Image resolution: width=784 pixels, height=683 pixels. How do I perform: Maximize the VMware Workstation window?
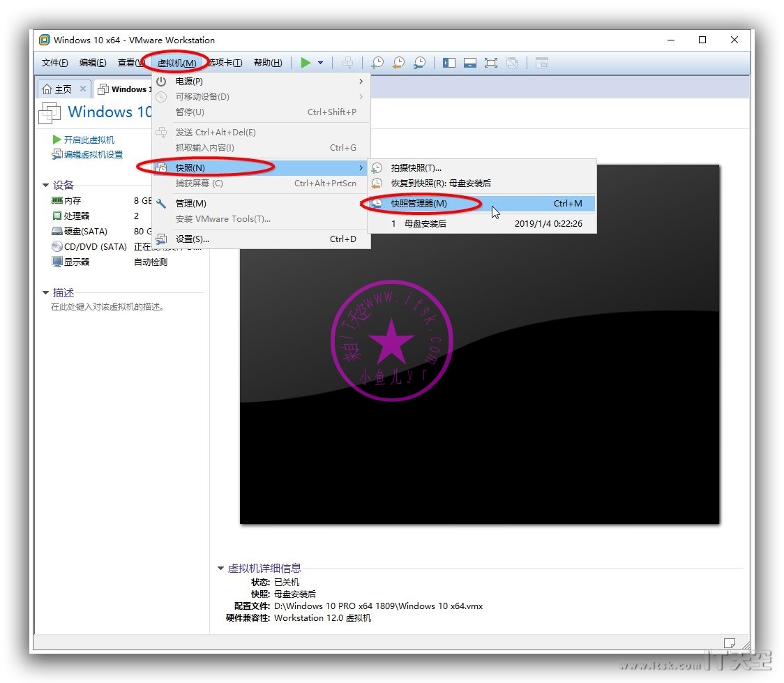point(702,40)
